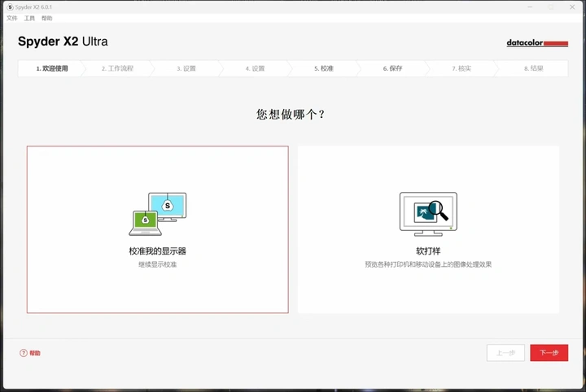This screenshot has height=392, width=586.
Task: Click the datacolor logo
Action: (x=537, y=43)
